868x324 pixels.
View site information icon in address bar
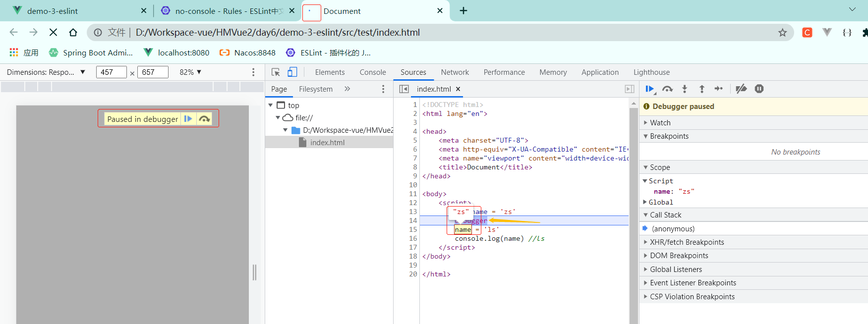point(98,33)
